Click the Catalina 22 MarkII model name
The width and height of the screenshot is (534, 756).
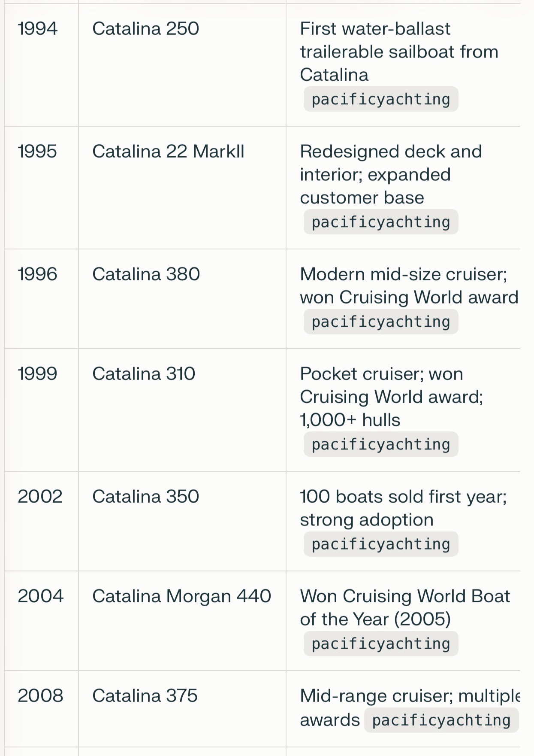coord(168,152)
